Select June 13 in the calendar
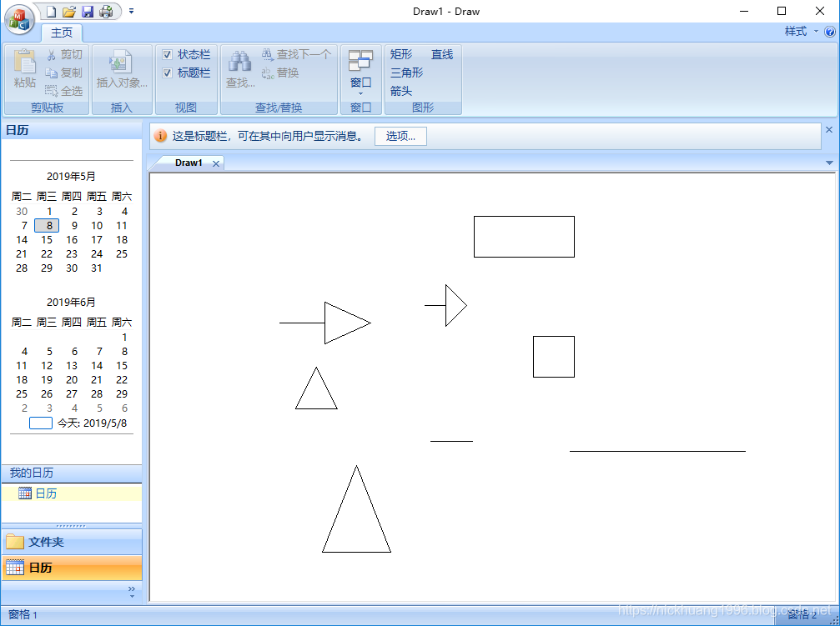840x626 pixels. click(72, 366)
